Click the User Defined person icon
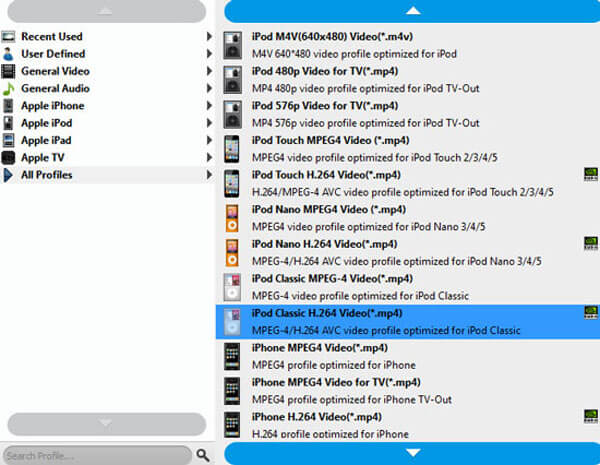This screenshot has height=465, width=600. click(8, 54)
